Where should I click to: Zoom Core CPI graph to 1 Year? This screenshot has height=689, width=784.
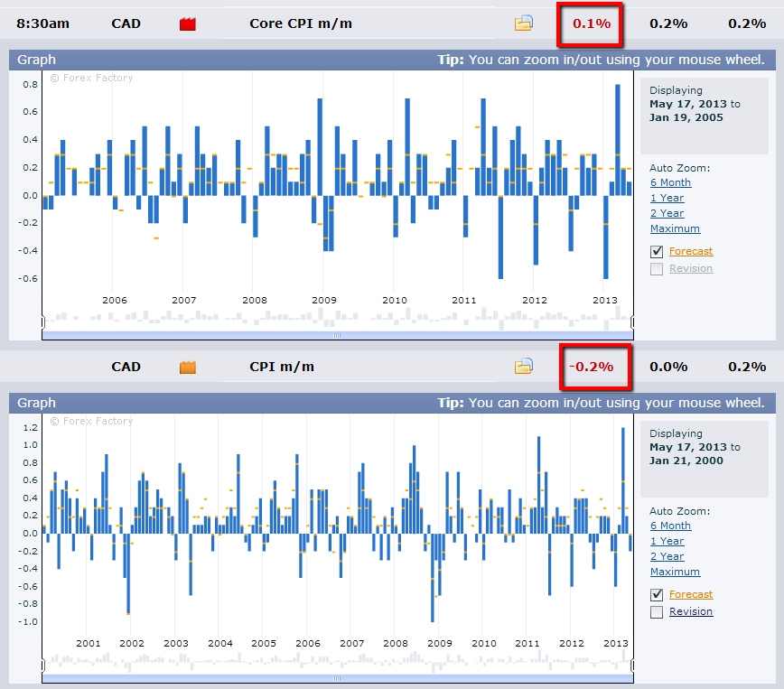pyautogui.click(x=667, y=198)
